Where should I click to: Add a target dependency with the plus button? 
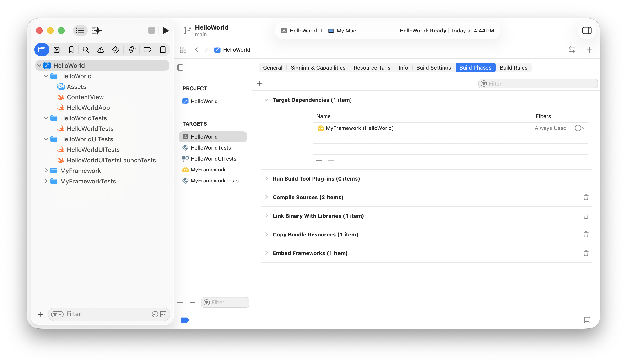pos(319,160)
